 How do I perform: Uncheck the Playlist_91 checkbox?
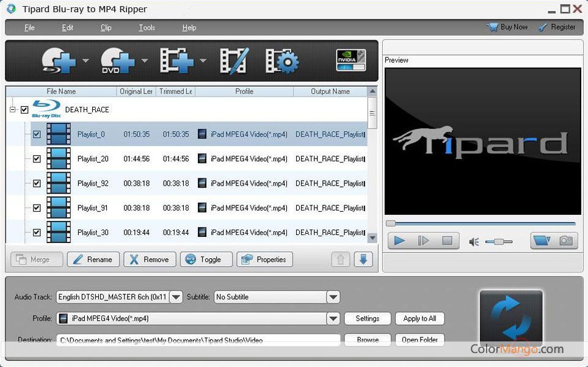(x=37, y=208)
